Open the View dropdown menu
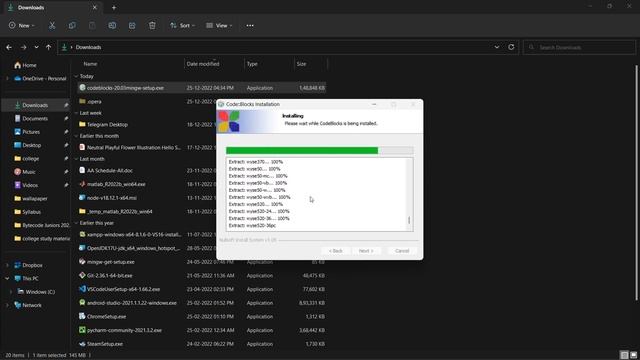 point(219,25)
